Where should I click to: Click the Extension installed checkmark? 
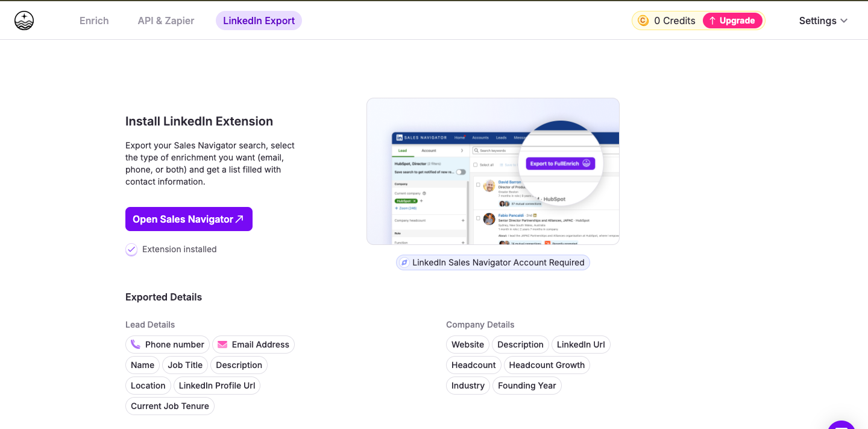tap(131, 249)
